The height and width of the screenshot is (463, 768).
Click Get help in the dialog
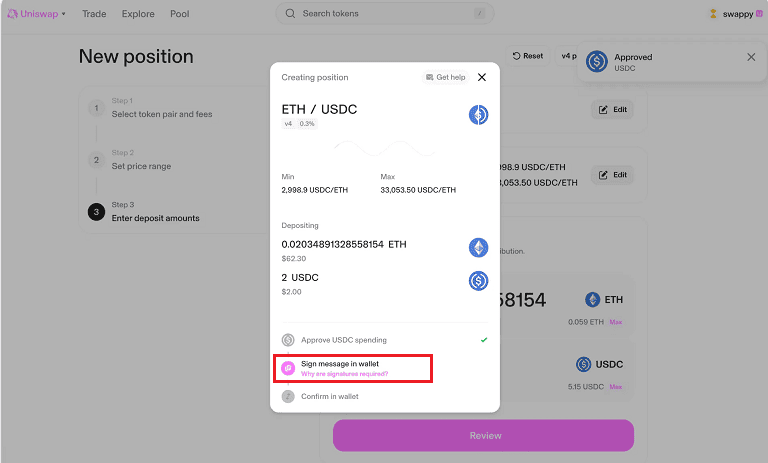click(x=446, y=77)
